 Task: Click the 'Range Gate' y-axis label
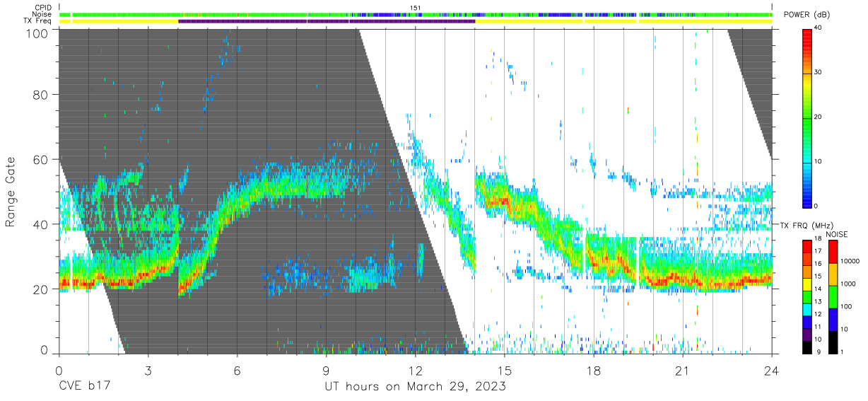point(11,192)
